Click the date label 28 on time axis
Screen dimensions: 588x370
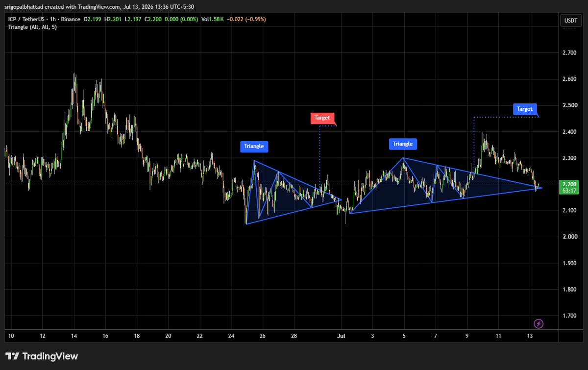(294, 336)
